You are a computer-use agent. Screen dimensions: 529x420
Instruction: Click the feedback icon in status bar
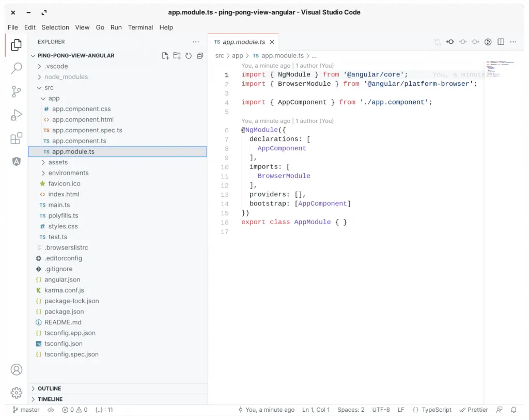click(x=500, y=410)
